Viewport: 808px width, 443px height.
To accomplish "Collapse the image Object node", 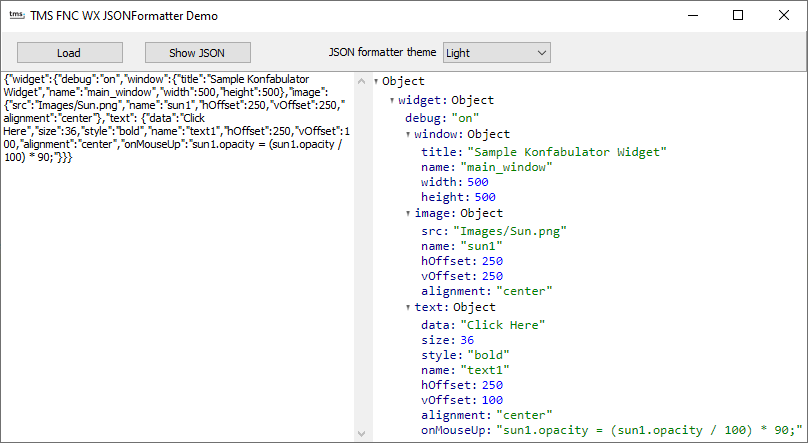I will [x=408, y=213].
